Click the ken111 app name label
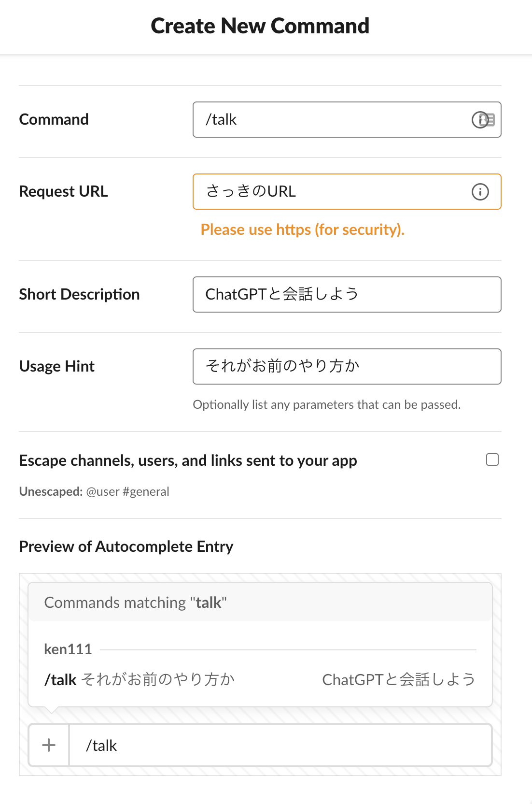 pos(68,649)
